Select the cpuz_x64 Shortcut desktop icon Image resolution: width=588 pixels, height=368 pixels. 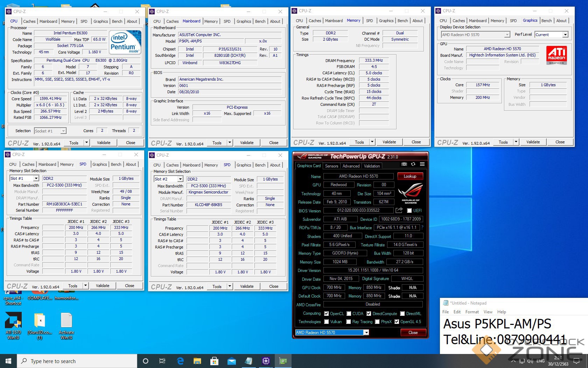coord(13,297)
